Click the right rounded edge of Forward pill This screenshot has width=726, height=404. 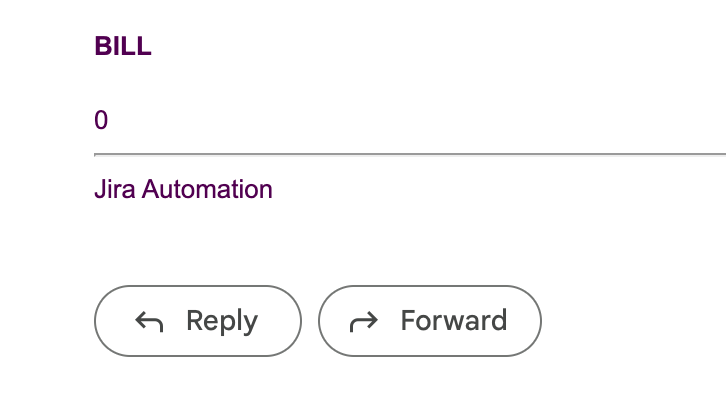pyautogui.click(x=532, y=321)
